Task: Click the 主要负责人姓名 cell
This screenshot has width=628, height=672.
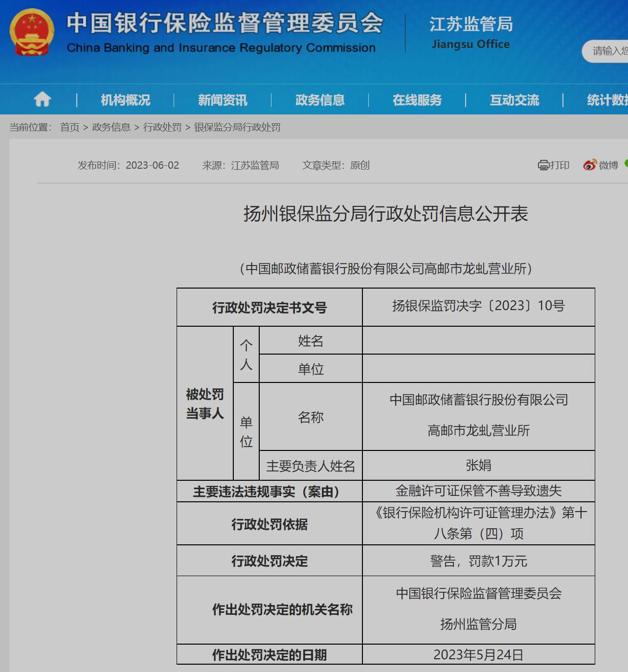Action: click(311, 466)
